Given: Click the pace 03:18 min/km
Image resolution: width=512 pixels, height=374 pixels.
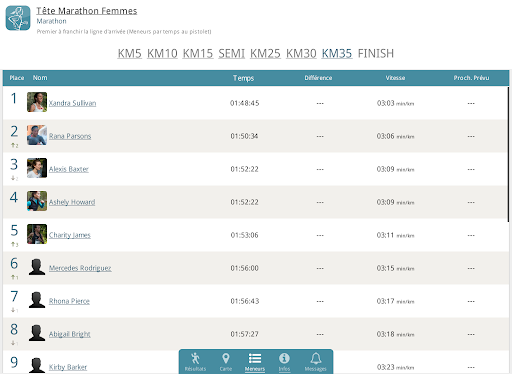Looking at the screenshot, I should [395, 334].
